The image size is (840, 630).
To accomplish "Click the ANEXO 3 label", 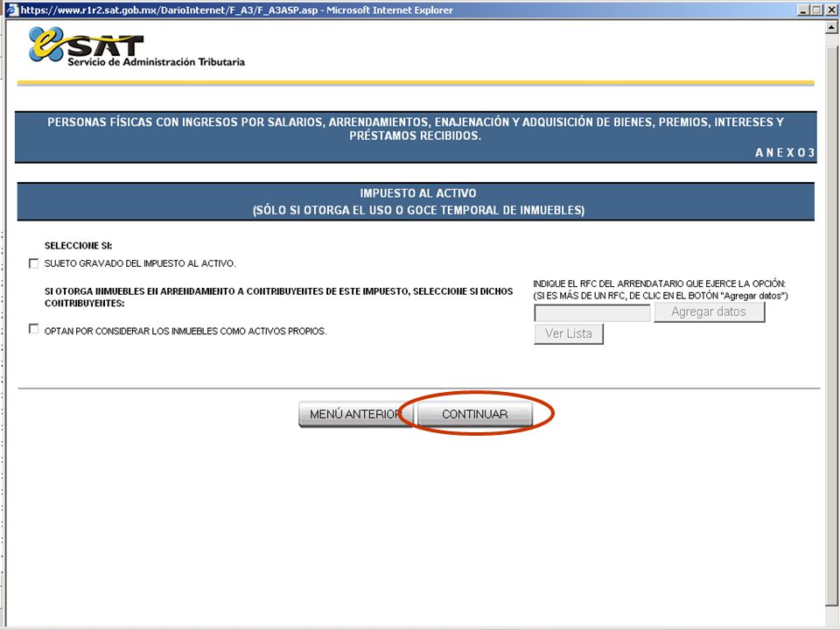I will [x=785, y=152].
